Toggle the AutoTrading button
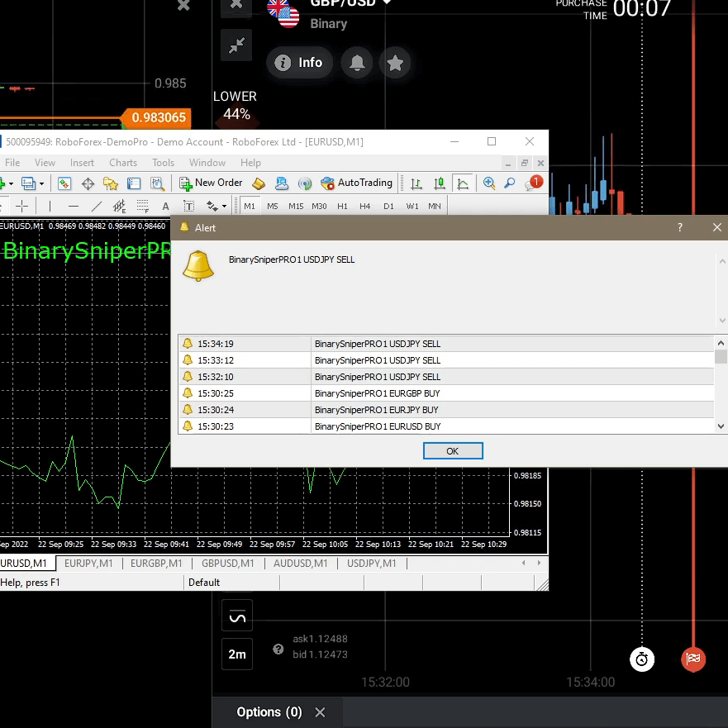Screen dimensions: 728x728 point(357,183)
